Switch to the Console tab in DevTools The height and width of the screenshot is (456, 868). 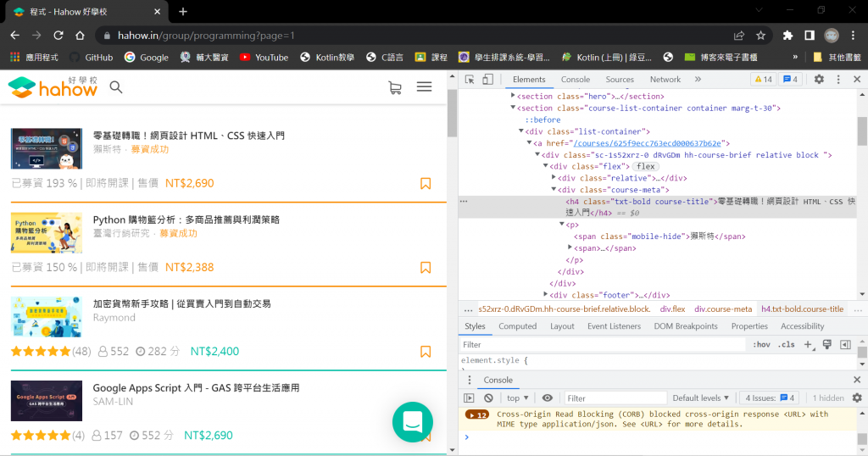click(x=576, y=80)
